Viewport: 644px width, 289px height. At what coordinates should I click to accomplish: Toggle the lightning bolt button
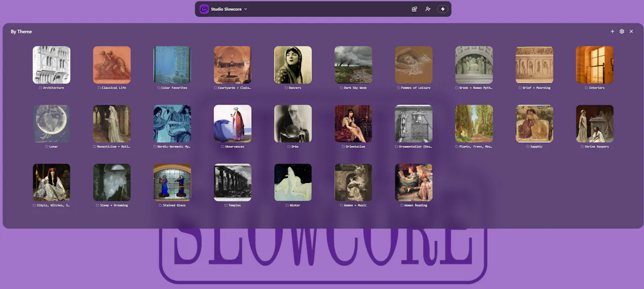(443, 9)
